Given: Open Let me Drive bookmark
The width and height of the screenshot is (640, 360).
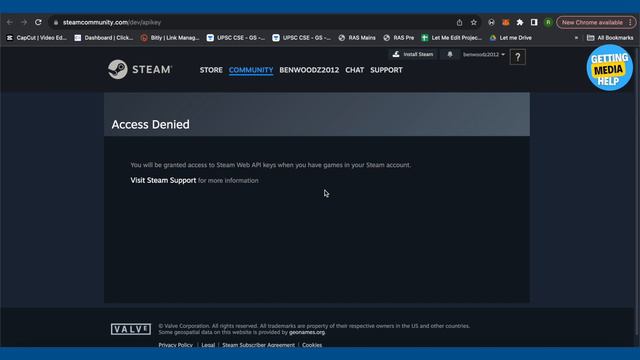Looking at the screenshot, I should click(x=511, y=38).
